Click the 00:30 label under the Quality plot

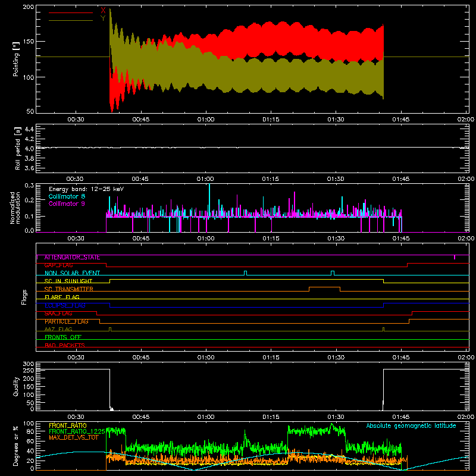pyautogui.click(x=76, y=417)
